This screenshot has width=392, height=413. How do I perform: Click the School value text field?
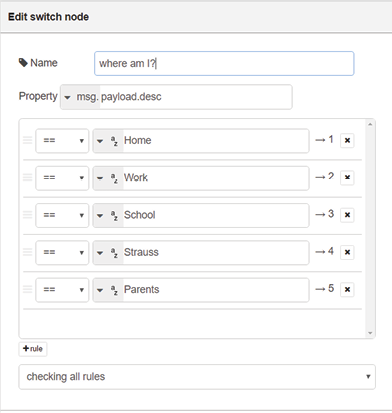point(216,215)
